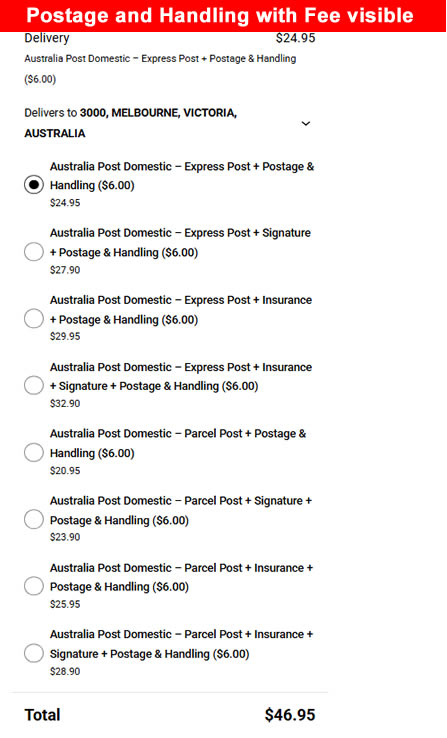This screenshot has width=447, height=738.
Task: Click the $28.90 price text
Action: 65,672
